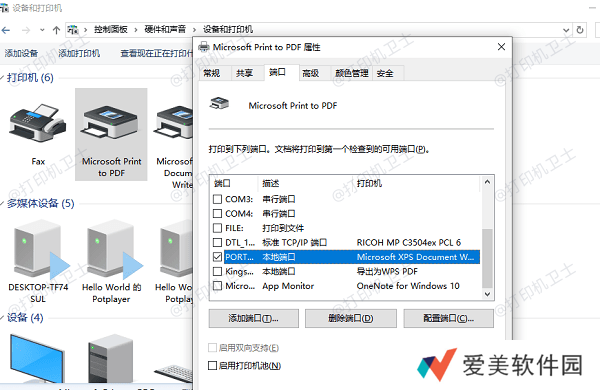The width and height of the screenshot is (600, 390).
Task: Collapse the 设备 (4) group
Action: pyautogui.click(x=2, y=317)
